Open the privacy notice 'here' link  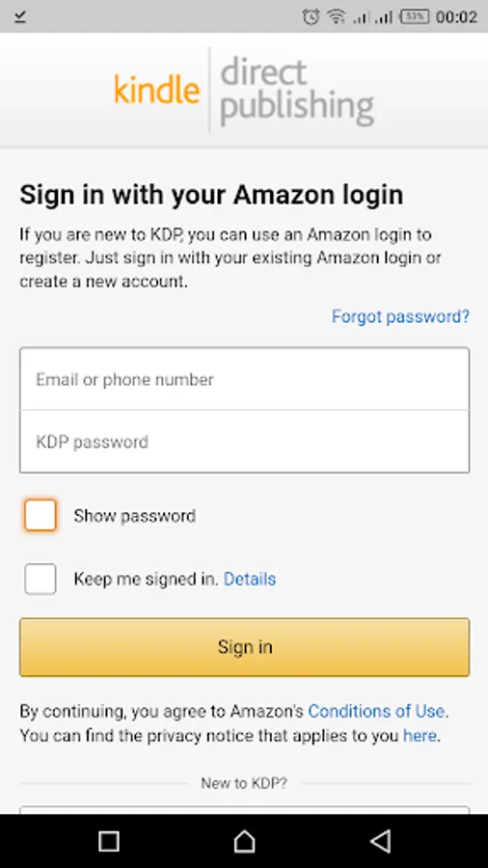click(420, 736)
